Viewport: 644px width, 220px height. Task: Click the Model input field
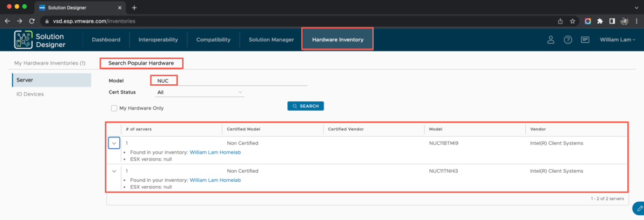point(231,80)
